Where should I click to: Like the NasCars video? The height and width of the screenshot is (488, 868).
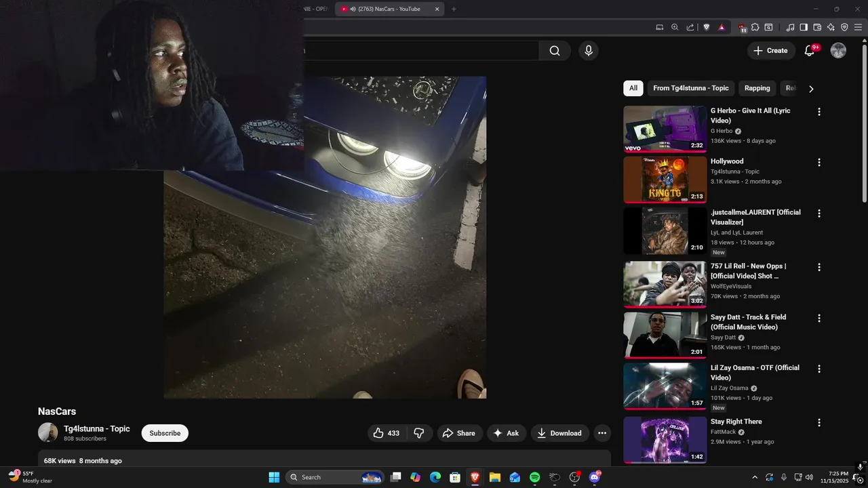tap(387, 433)
